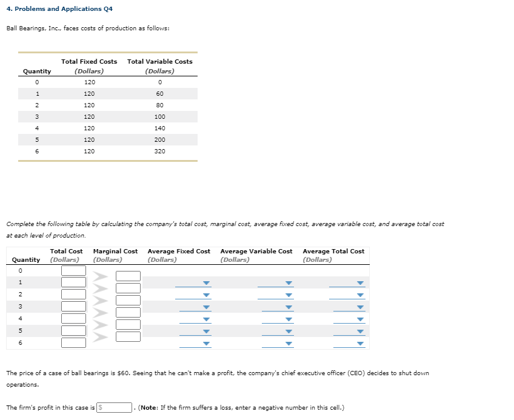Click the Marginal Cost input between quantities 2 and 3
The height and width of the screenshot is (420, 514).
point(127,301)
